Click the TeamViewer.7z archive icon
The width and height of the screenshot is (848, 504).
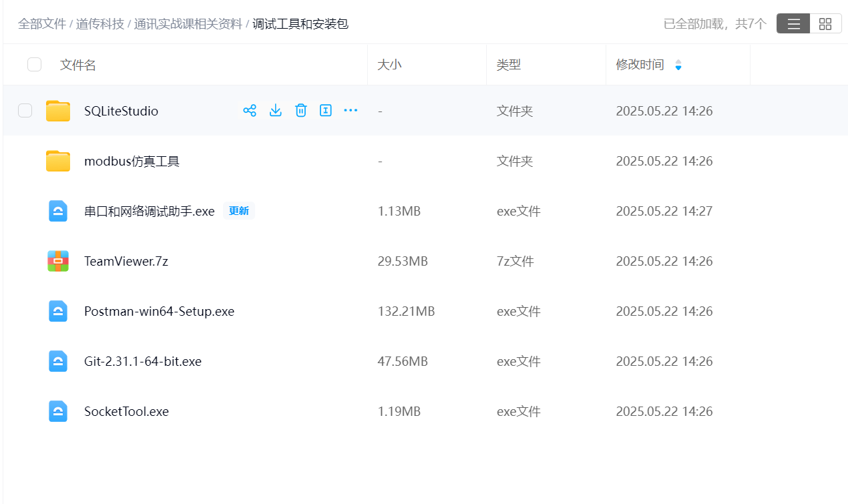(58, 261)
